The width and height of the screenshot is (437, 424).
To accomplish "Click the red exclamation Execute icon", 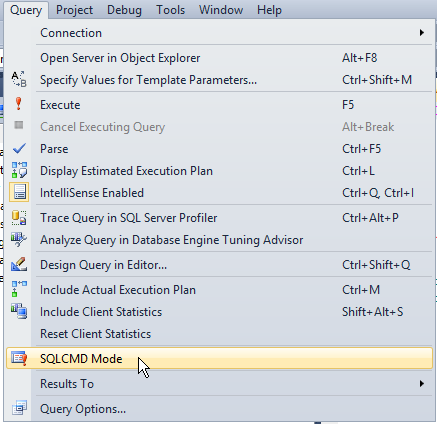I will [19, 104].
